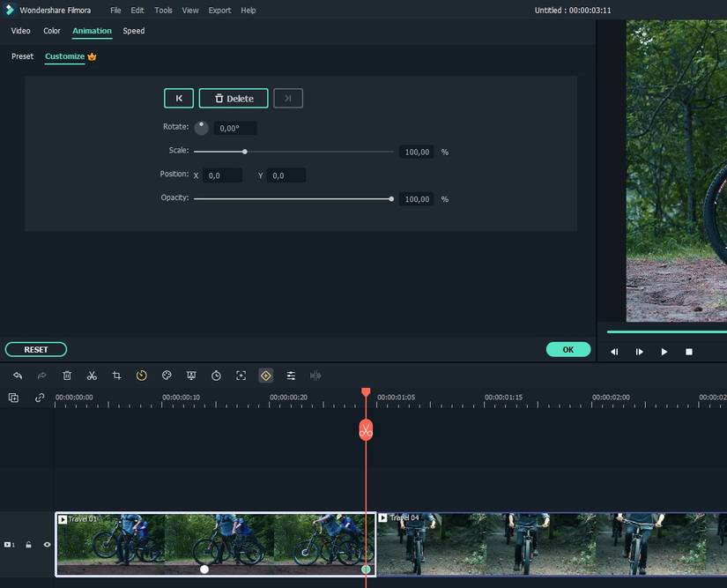Viewport: 727px width, 588px height.
Task: Switch to the Preset animation tab
Action: (x=22, y=56)
